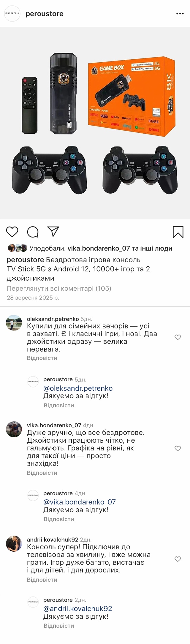Like the post with the heart icon
Viewport: 190px width, 644px height.
pos(12,232)
